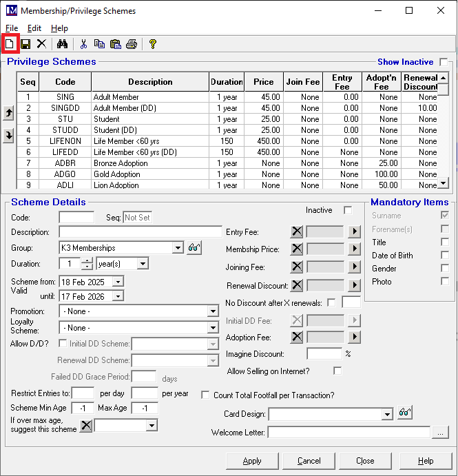Click the Cut scissors icon
Screen dimensions: 458x476
(83, 44)
